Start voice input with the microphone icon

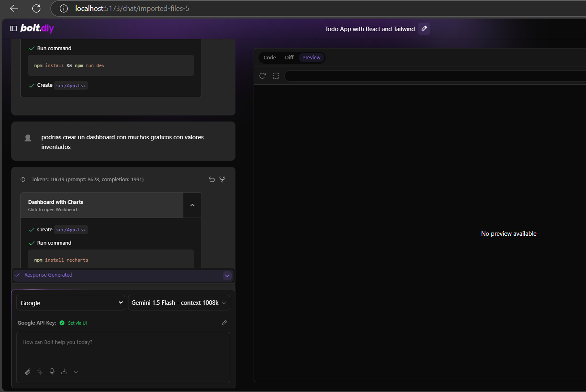coord(52,371)
